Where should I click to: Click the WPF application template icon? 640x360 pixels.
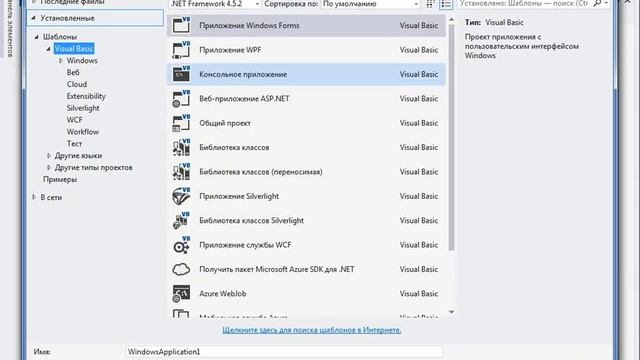[x=181, y=50]
